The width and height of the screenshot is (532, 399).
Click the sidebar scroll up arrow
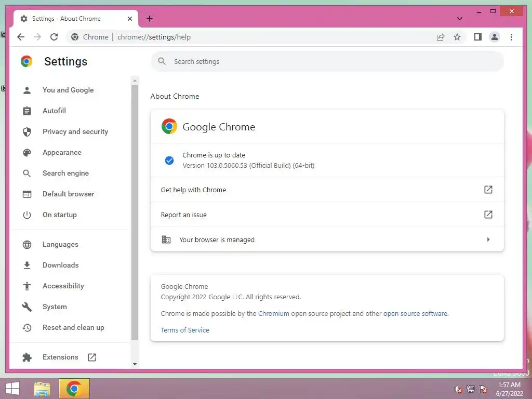click(x=135, y=81)
